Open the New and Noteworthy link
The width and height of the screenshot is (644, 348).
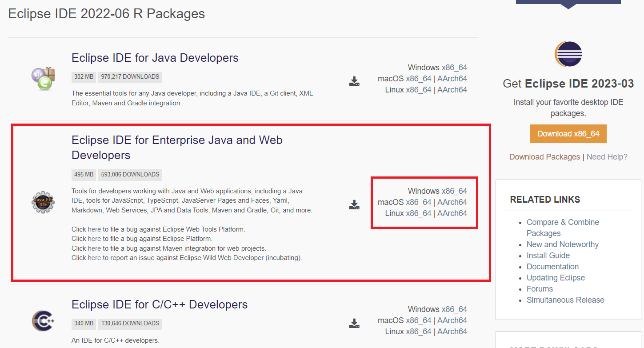[x=563, y=244]
